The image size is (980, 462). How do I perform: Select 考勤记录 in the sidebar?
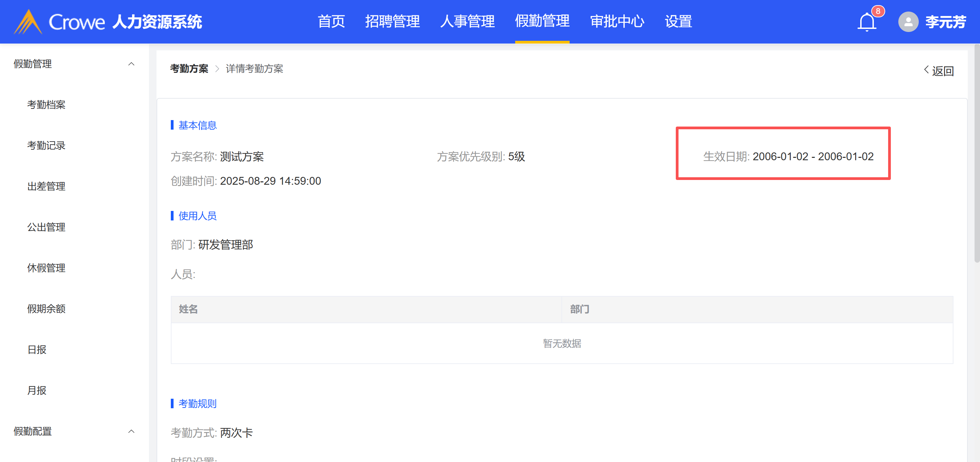point(46,145)
